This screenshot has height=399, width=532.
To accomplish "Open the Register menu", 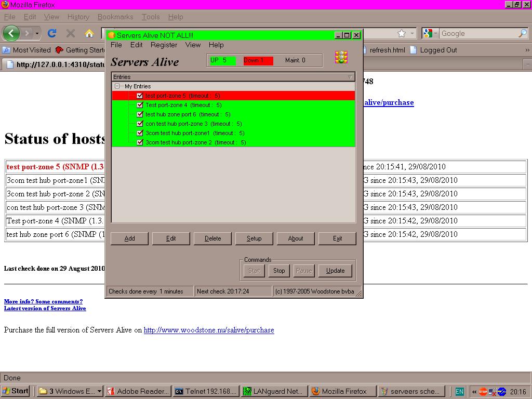I will tap(164, 45).
